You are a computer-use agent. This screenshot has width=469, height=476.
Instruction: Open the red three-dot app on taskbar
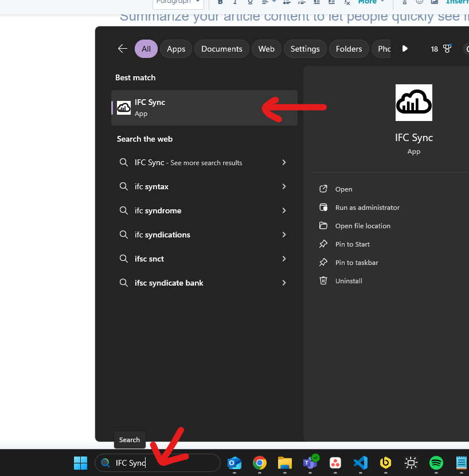pos(335,463)
